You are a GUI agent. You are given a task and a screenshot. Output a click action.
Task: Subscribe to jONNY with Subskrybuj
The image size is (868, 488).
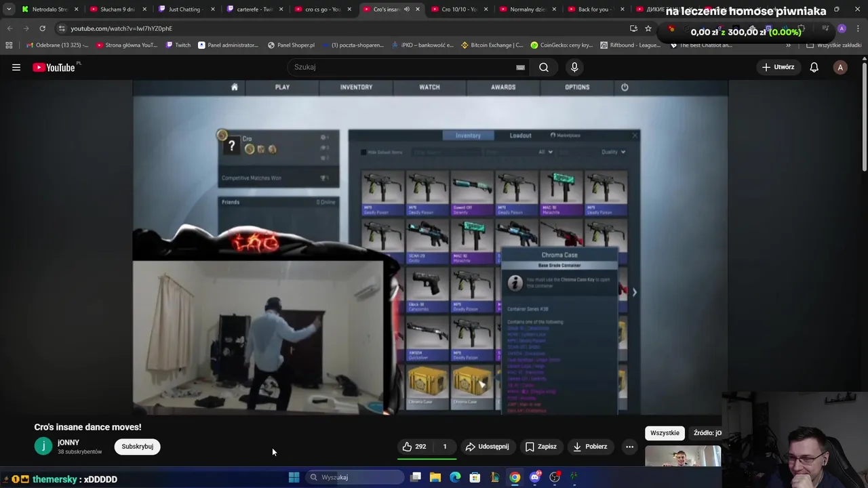tap(138, 447)
